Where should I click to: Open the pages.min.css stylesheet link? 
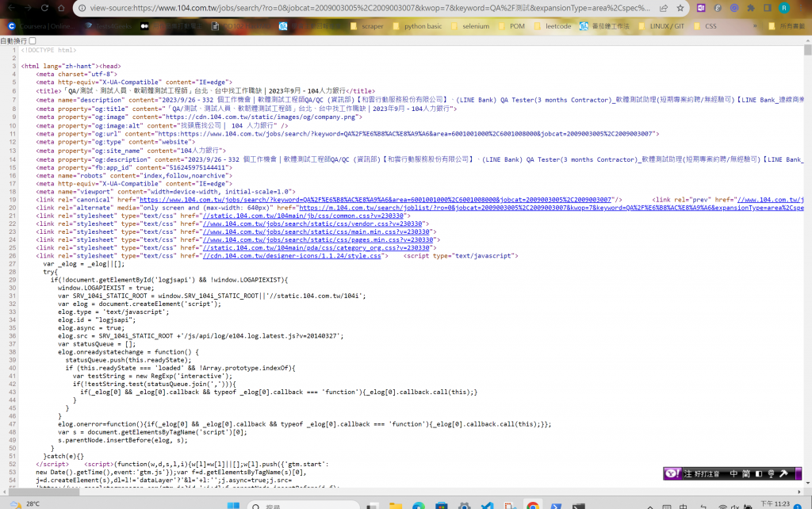click(x=318, y=239)
